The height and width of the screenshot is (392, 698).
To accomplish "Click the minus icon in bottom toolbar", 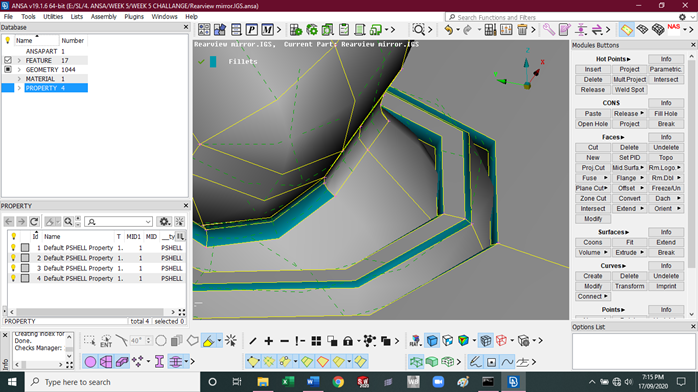I will (284, 341).
